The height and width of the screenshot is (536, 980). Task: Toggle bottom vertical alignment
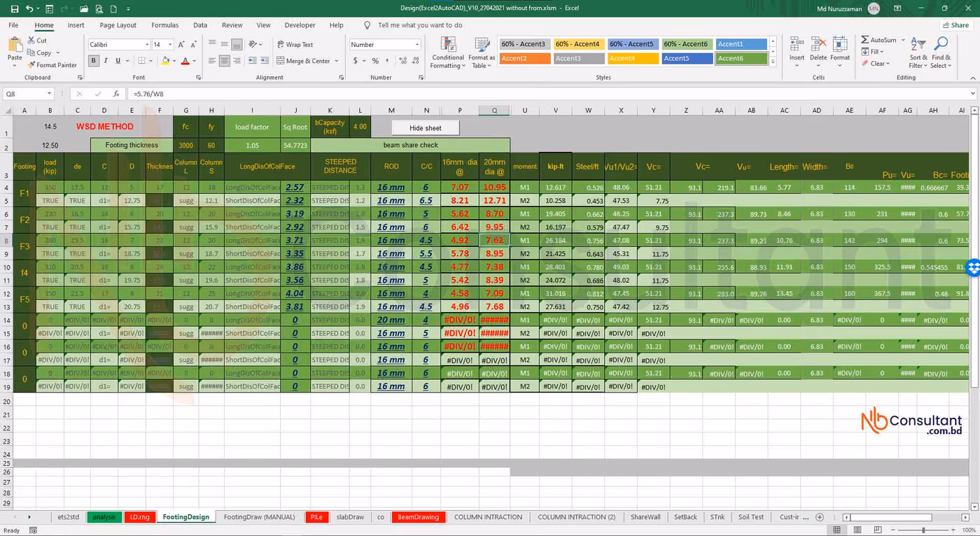click(237, 44)
